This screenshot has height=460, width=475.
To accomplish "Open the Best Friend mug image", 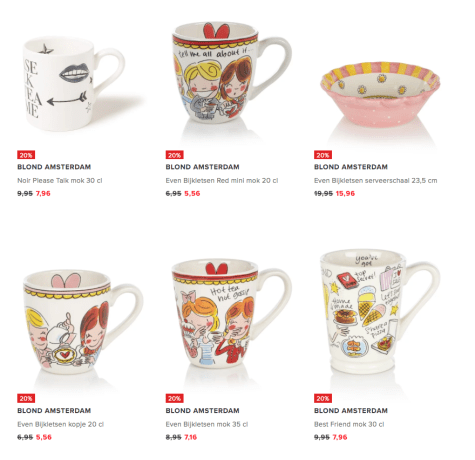I will coord(380,312).
